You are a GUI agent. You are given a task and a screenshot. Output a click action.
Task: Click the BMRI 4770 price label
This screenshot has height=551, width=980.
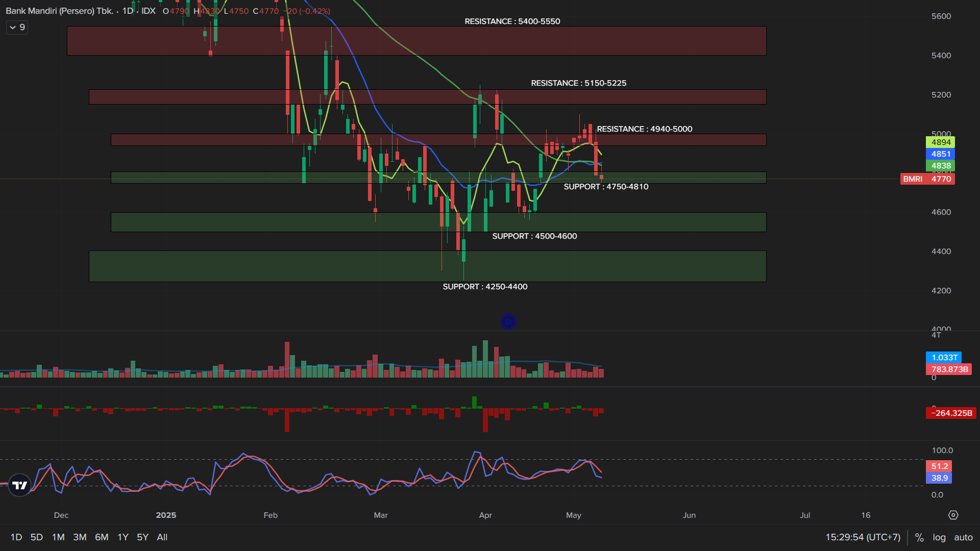927,179
